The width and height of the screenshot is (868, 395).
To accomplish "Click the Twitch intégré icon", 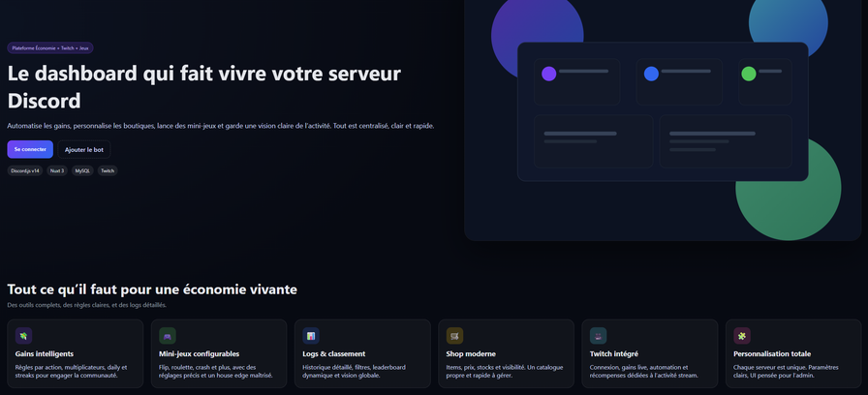I will (598, 336).
